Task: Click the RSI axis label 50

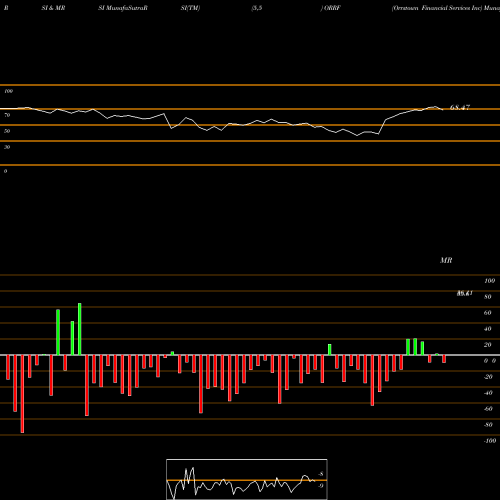Action: (7, 131)
